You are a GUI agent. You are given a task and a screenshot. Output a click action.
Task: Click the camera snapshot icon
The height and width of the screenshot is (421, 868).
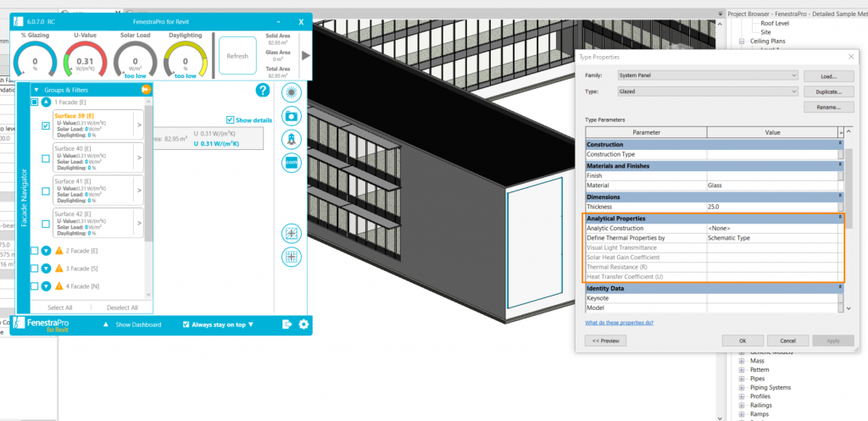coord(292,115)
